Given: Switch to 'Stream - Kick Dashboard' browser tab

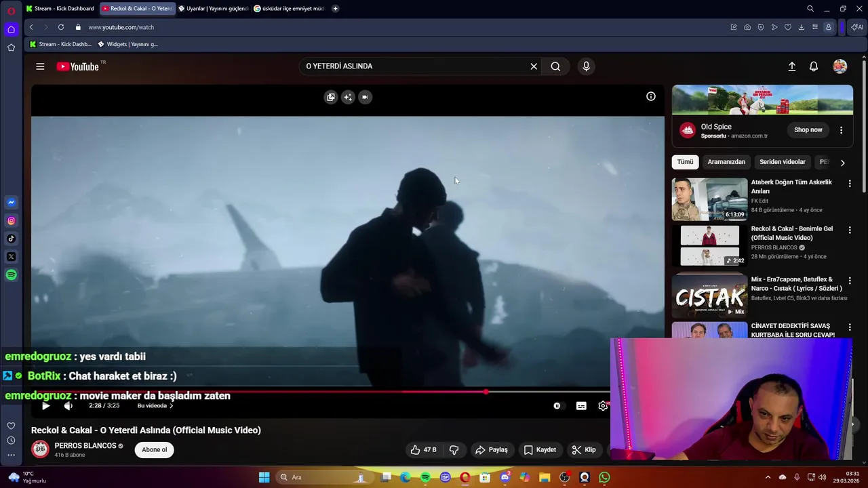Looking at the screenshot, I should click(x=60, y=9).
